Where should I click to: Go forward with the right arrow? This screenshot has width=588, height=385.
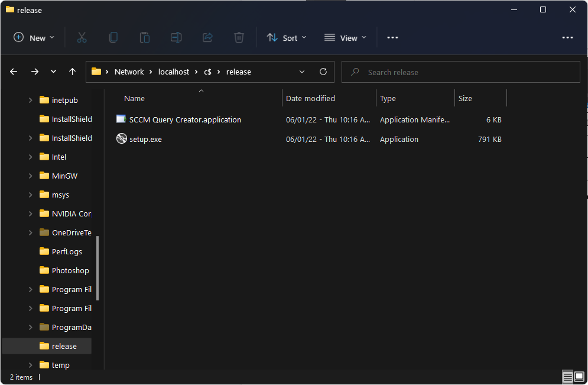(35, 72)
